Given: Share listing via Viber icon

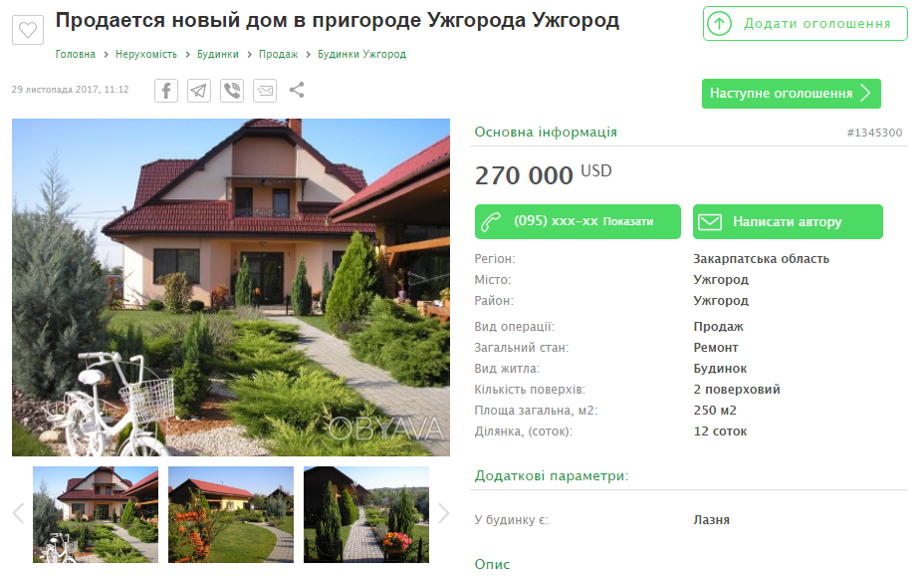Looking at the screenshot, I should 232,91.
